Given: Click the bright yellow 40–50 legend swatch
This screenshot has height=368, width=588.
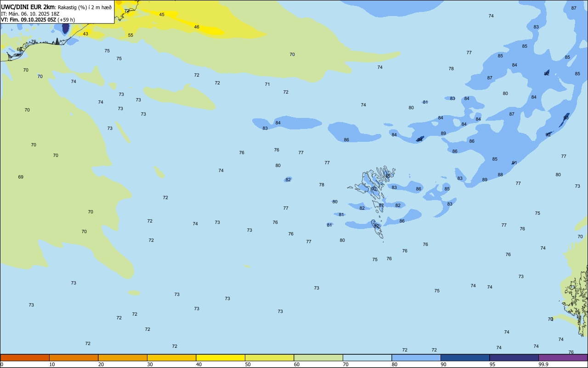Looking at the screenshot, I should tap(220, 357).
